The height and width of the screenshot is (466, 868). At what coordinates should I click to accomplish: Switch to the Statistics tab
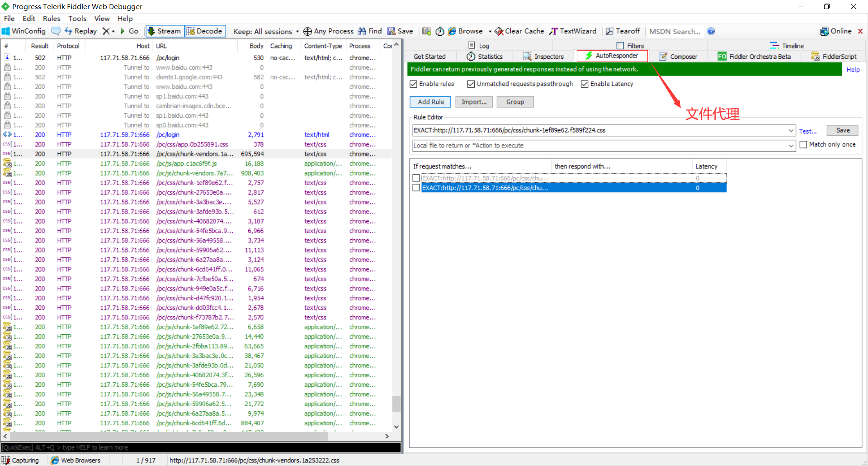tap(485, 57)
